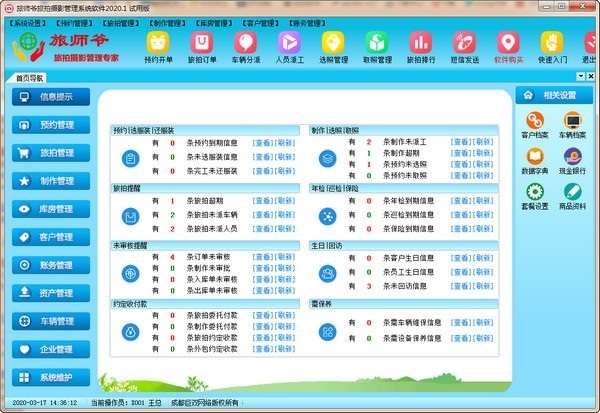Click 查看 for 条客户生日信息
Screen dimensions: 600x413
coord(461,258)
